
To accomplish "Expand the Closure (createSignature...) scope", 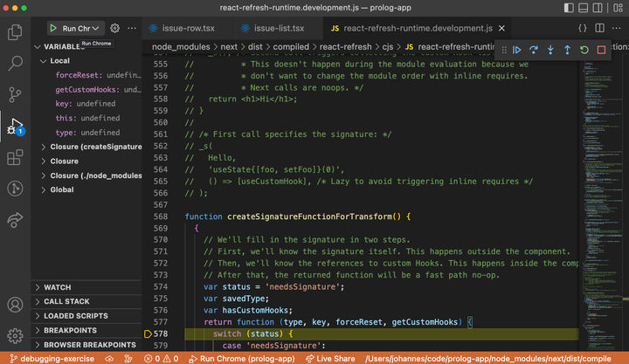I will [90, 147].
